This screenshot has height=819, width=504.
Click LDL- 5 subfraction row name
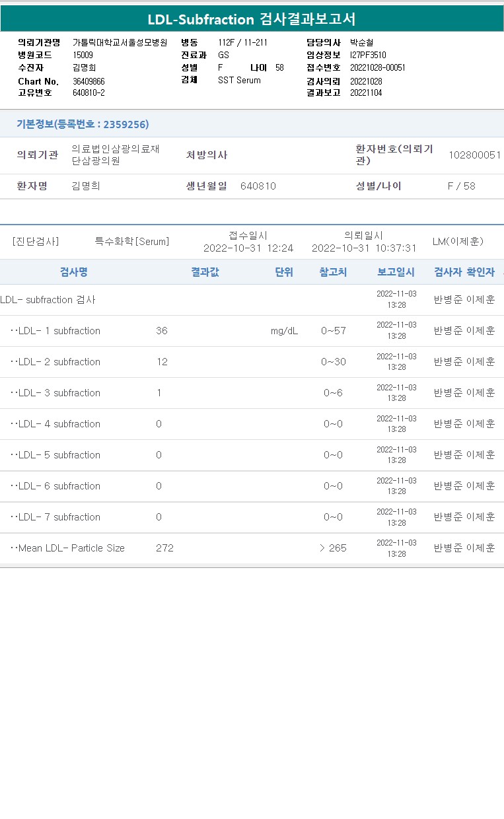click(x=55, y=455)
